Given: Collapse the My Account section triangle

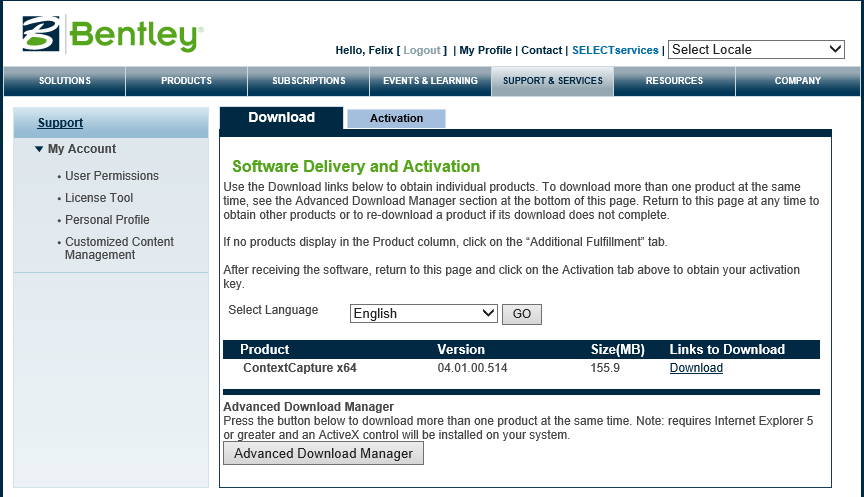Looking at the screenshot, I should pyautogui.click(x=39, y=149).
